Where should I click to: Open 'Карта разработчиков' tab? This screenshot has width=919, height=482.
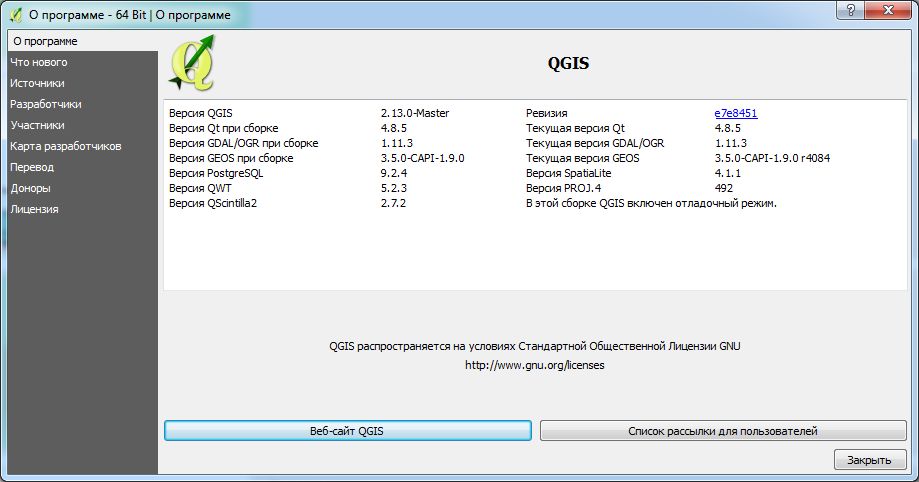click(83, 147)
